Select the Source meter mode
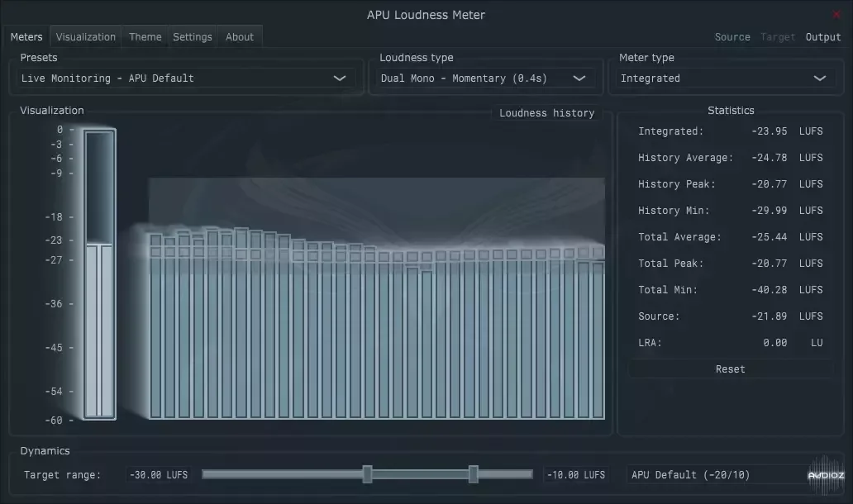This screenshot has width=853, height=504. [732, 37]
